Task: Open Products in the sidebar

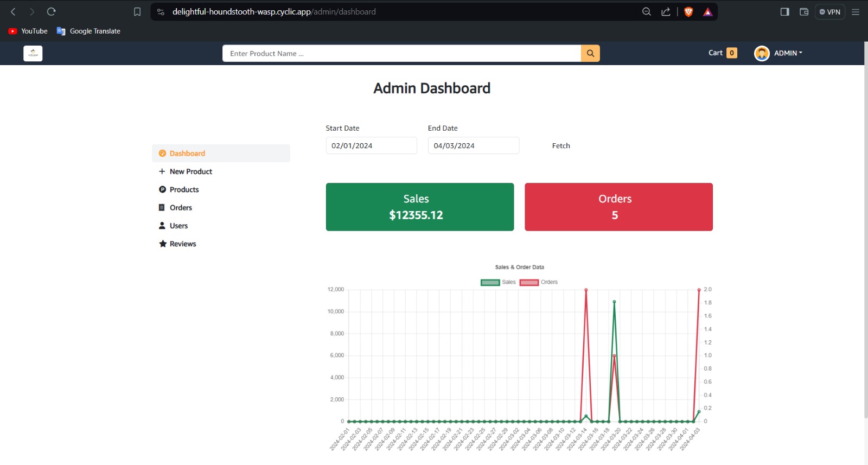Action: (x=221, y=189)
